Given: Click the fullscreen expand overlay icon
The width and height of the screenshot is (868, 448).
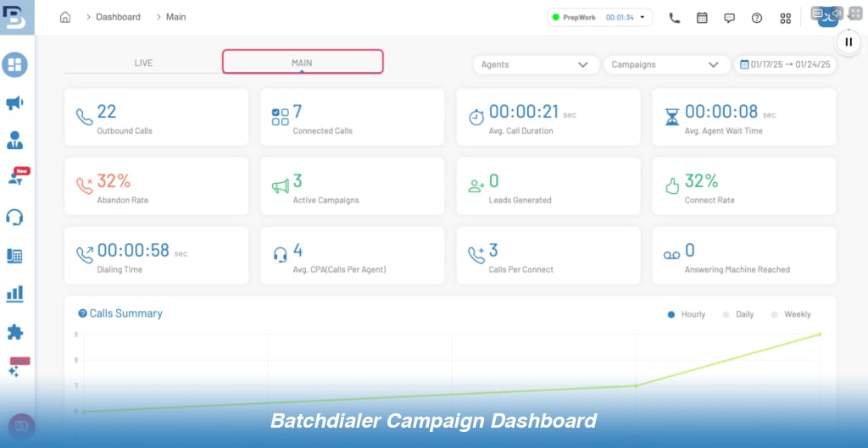Looking at the screenshot, I should 856,14.
